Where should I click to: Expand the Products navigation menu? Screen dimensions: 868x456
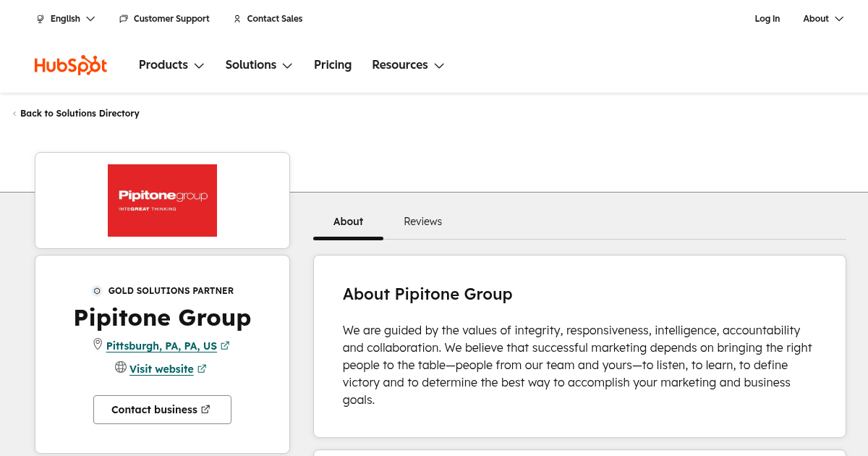171,65
